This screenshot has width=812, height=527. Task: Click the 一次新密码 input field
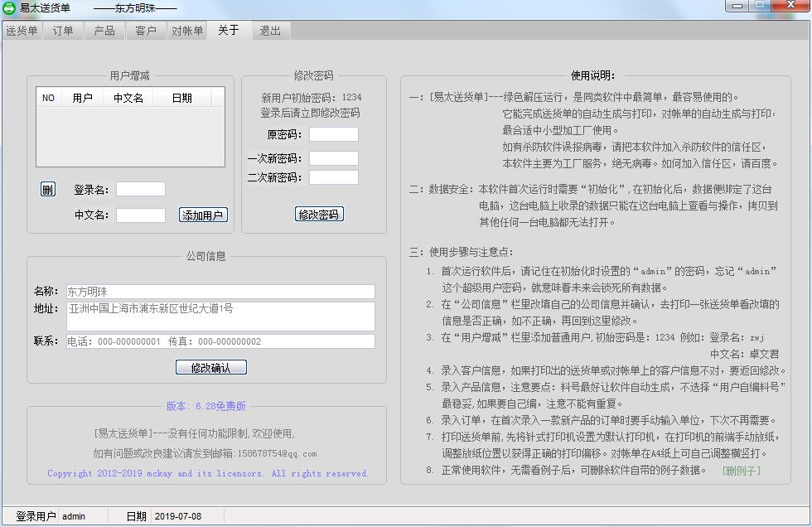coord(333,158)
